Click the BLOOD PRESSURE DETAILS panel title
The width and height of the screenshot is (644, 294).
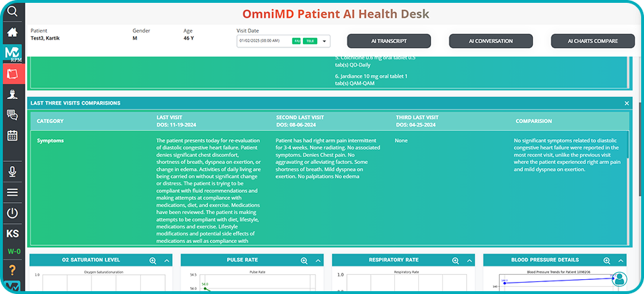[x=545, y=260]
